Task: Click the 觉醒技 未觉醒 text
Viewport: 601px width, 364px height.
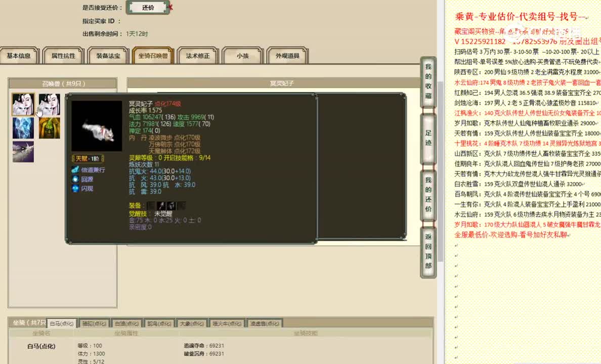Action: click(x=151, y=213)
